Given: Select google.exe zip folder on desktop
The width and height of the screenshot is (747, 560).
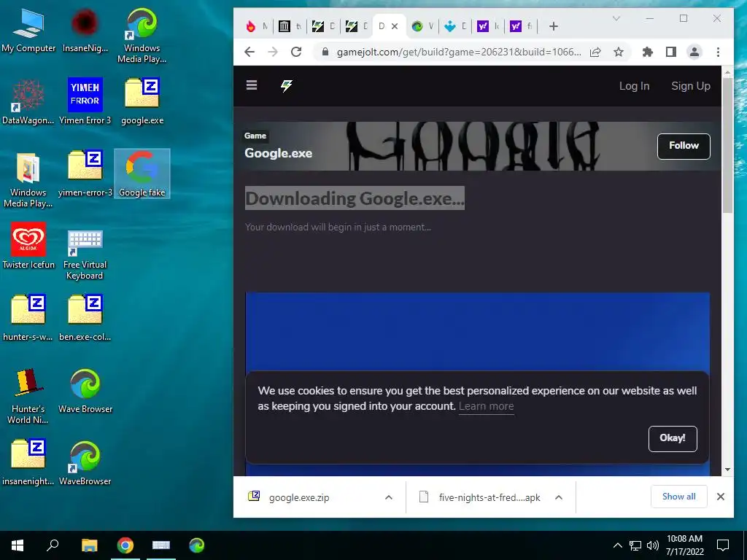Looking at the screenshot, I should [142, 102].
